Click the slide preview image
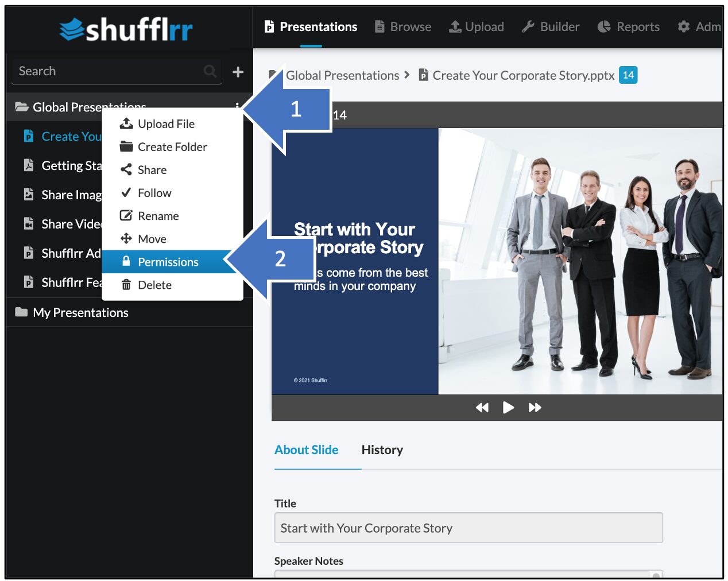The height and width of the screenshot is (581, 728). click(x=497, y=261)
